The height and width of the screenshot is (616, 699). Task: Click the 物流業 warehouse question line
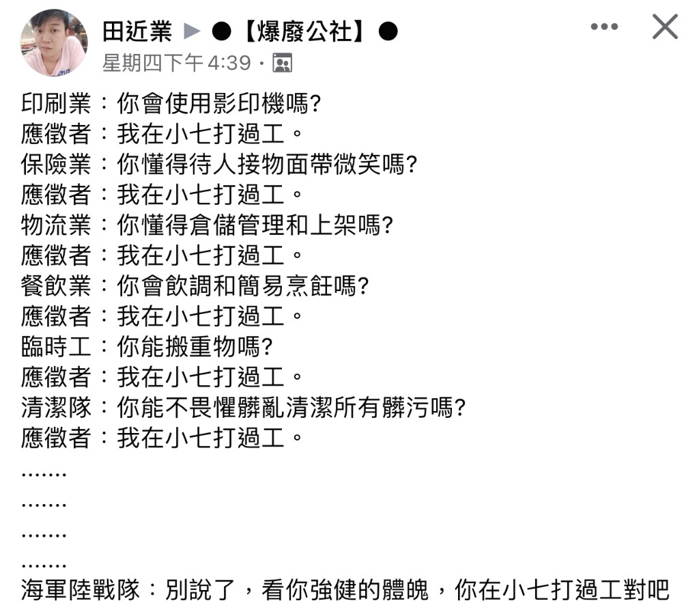click(207, 225)
